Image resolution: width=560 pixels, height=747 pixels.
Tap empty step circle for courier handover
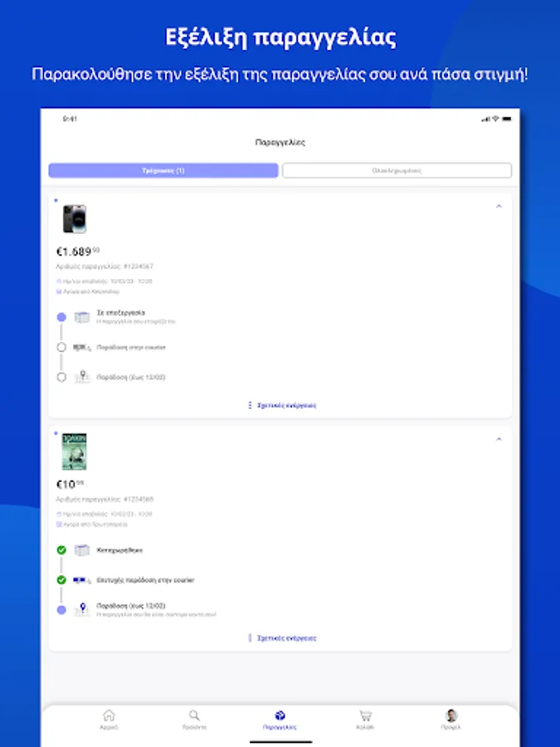[61, 347]
